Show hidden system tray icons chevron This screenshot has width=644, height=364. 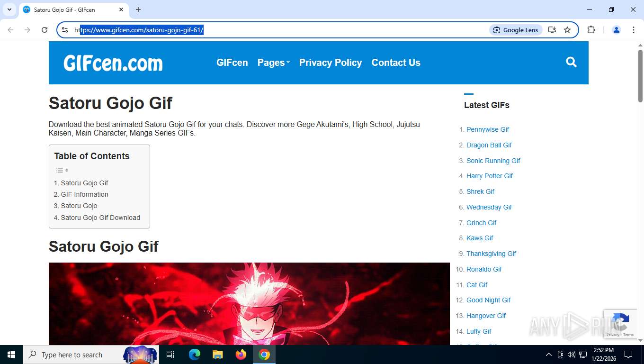[x=549, y=355]
